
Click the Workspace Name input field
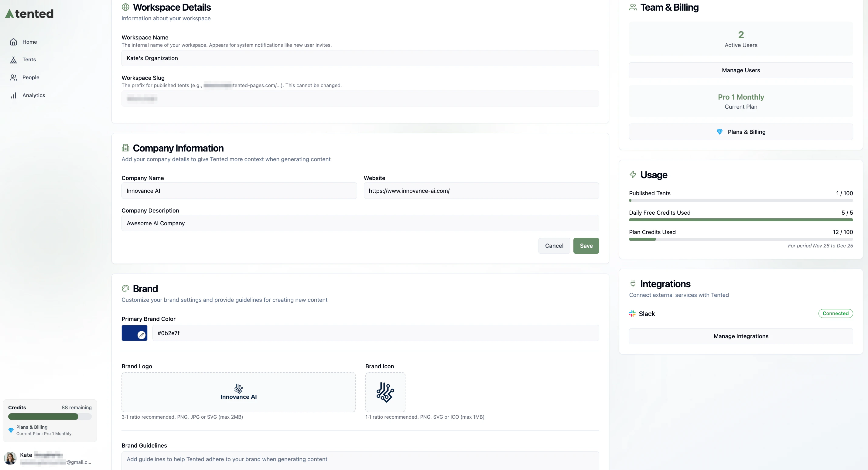point(360,58)
